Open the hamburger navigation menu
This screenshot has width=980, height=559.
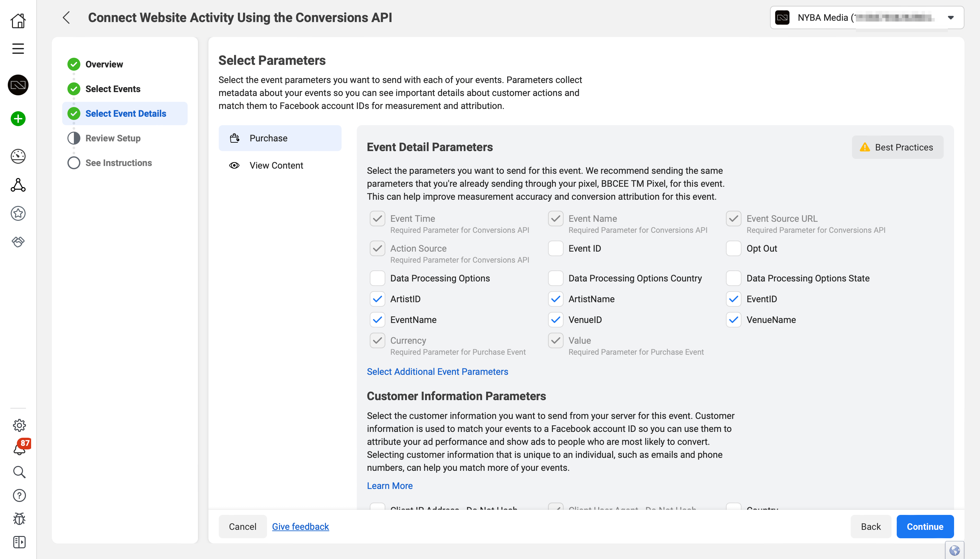pyautogui.click(x=18, y=49)
